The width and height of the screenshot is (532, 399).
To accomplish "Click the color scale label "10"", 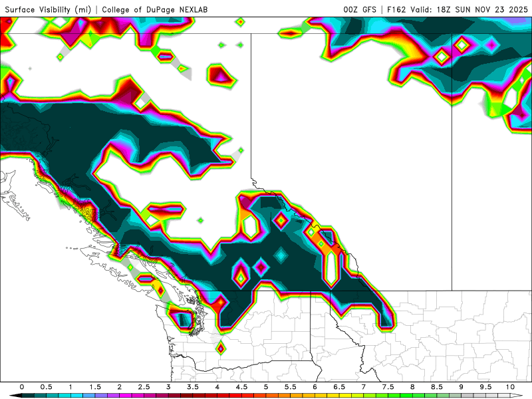I will click(x=510, y=387).
